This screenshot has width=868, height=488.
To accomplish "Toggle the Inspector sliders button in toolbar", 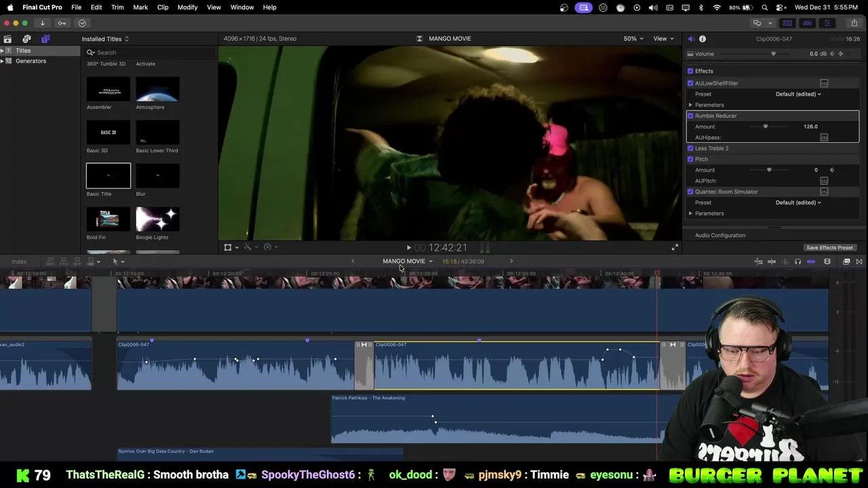I will 827,23.
